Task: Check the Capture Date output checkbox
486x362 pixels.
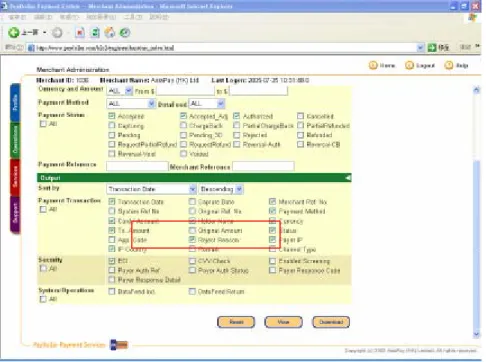Action: (192, 202)
